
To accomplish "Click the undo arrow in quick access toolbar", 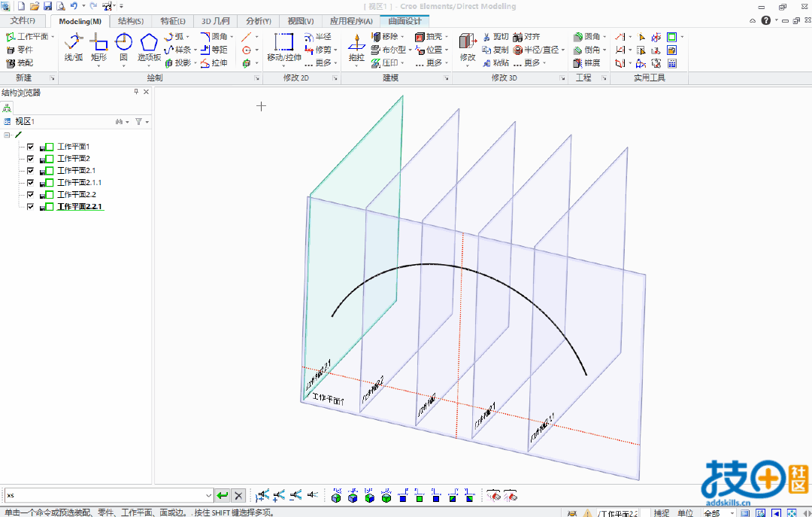I will [74, 6].
